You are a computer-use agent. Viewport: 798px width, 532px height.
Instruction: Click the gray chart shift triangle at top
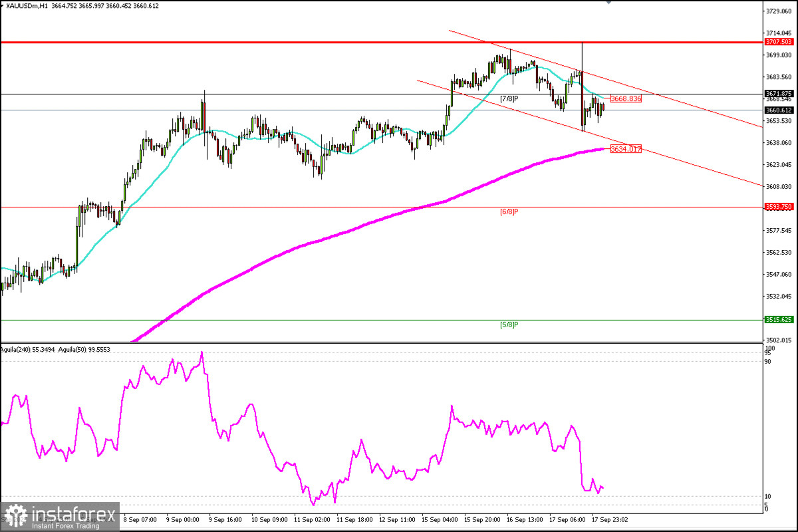pos(608,2)
